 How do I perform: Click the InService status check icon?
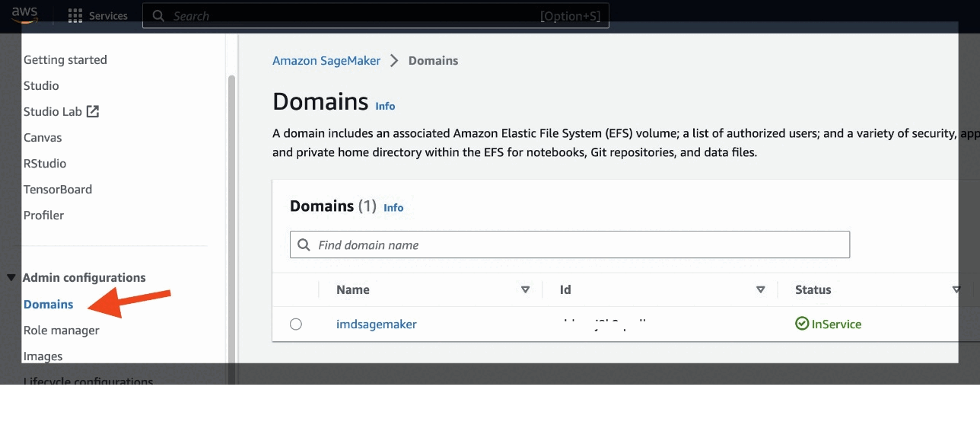[802, 324]
